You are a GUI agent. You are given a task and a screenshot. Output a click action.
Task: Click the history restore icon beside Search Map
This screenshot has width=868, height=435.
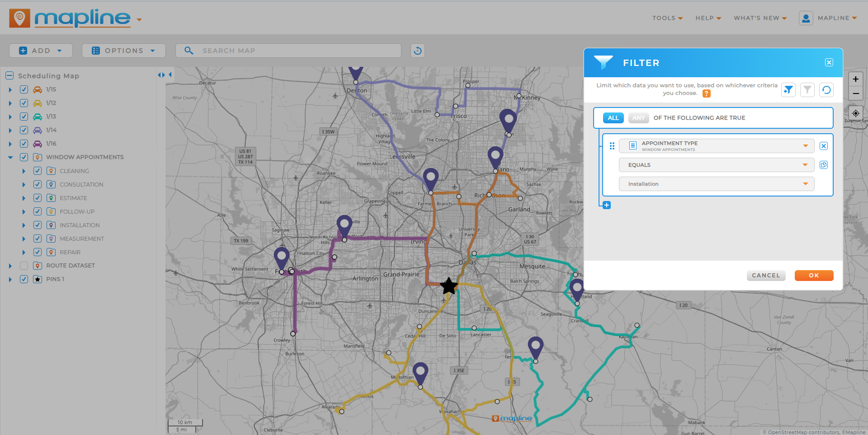[x=417, y=50]
